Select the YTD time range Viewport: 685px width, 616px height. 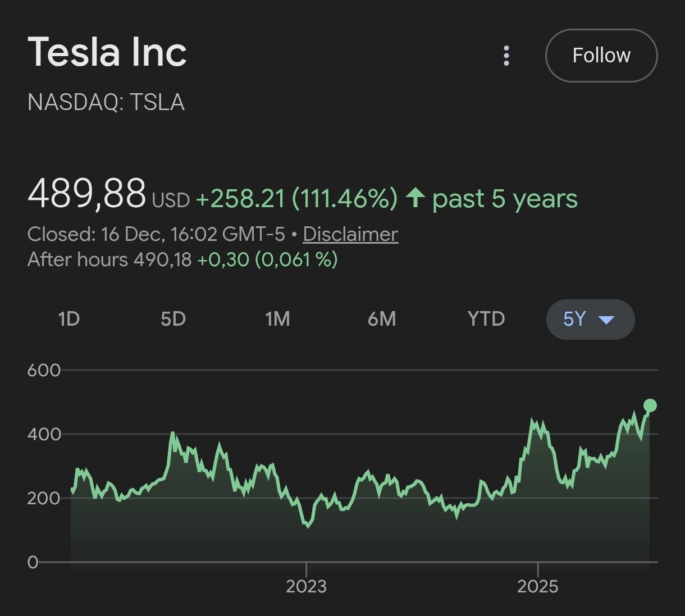click(x=485, y=319)
